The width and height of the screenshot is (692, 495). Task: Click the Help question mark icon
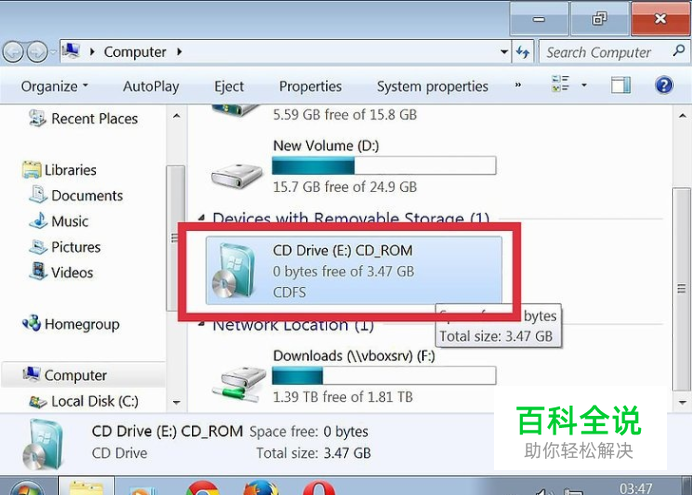pos(664,85)
